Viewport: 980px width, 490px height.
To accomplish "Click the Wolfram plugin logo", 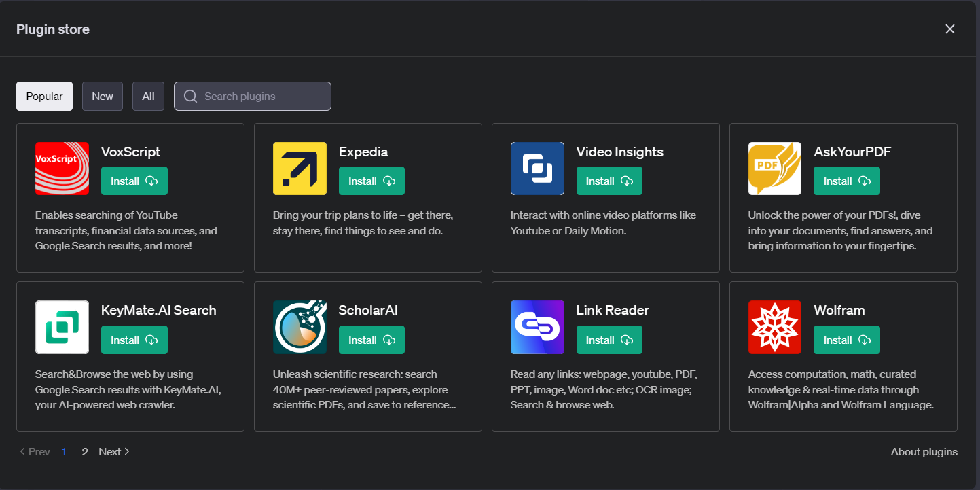I will pyautogui.click(x=775, y=327).
